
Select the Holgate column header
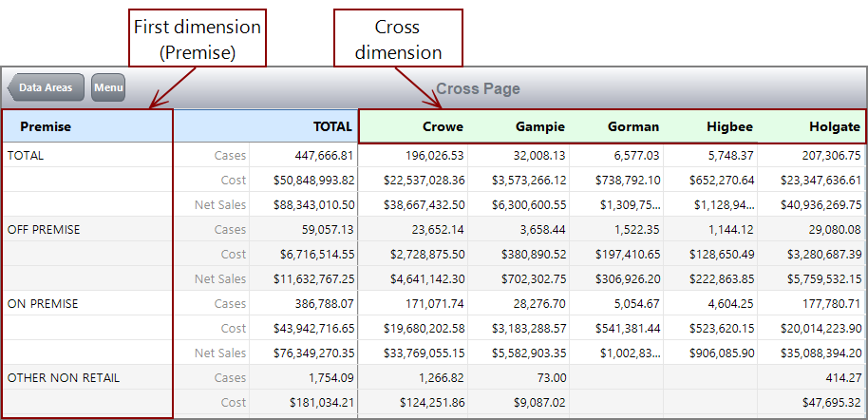(835, 126)
